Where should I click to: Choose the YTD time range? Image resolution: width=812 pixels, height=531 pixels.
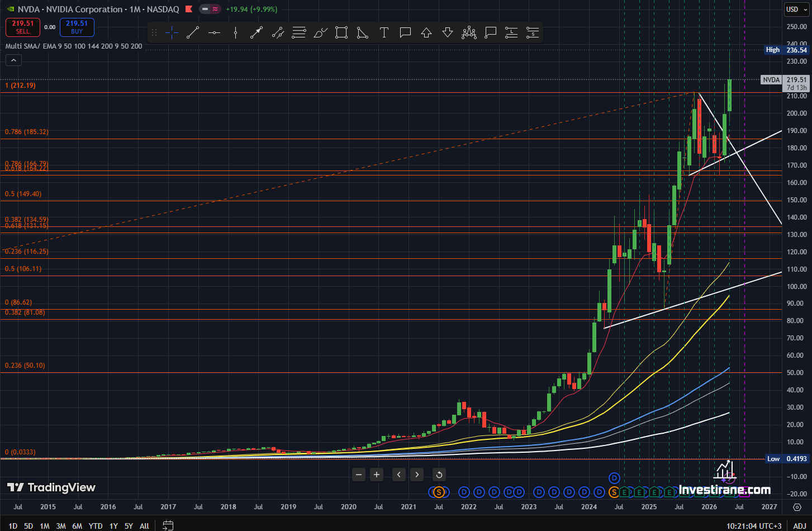point(96,525)
